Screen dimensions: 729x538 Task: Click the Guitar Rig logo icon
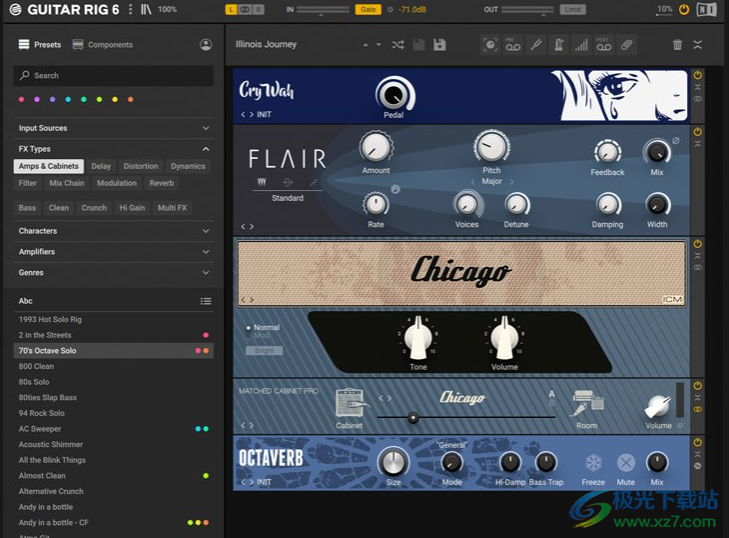tap(15, 9)
